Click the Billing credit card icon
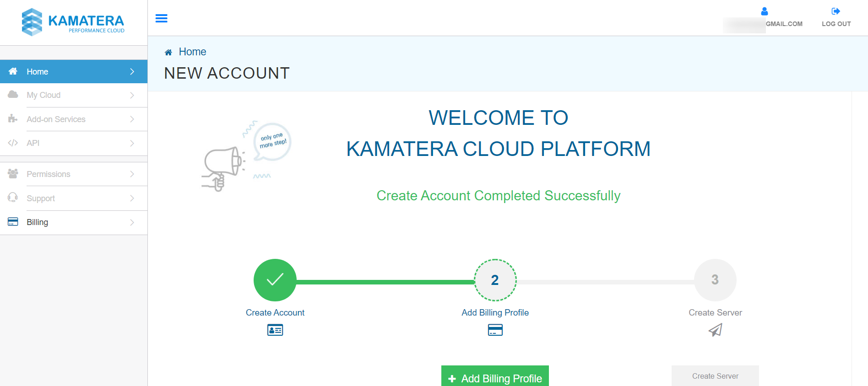Viewport: 868px width, 386px height. [12, 222]
